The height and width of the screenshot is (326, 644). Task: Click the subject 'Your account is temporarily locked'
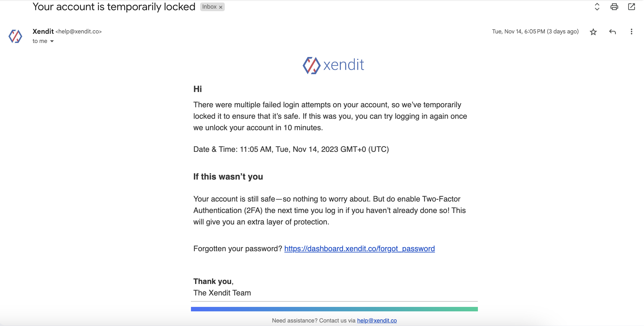tap(114, 7)
